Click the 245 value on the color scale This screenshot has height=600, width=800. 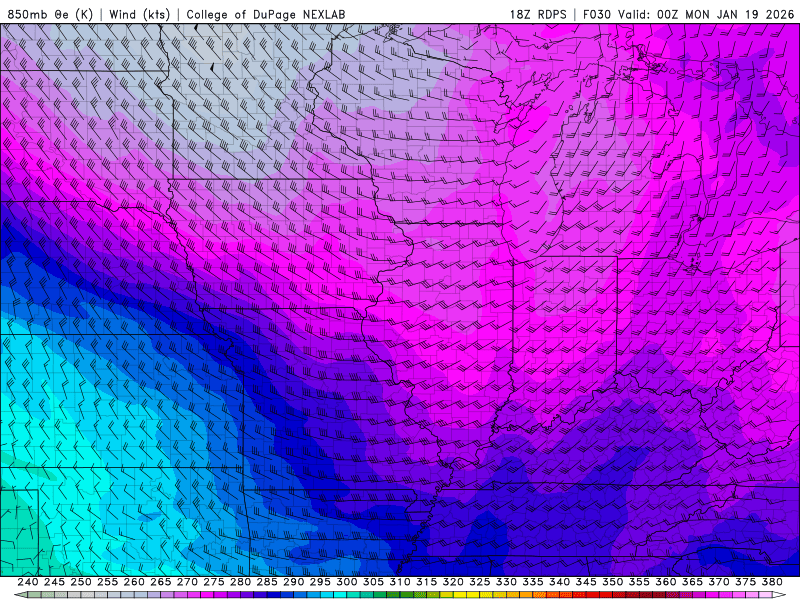(x=55, y=582)
